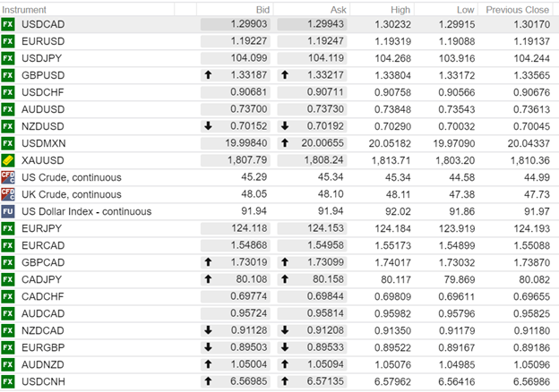559x392 pixels.
Task: Click the USDCAD bid price 1.29903
Action: pos(247,24)
